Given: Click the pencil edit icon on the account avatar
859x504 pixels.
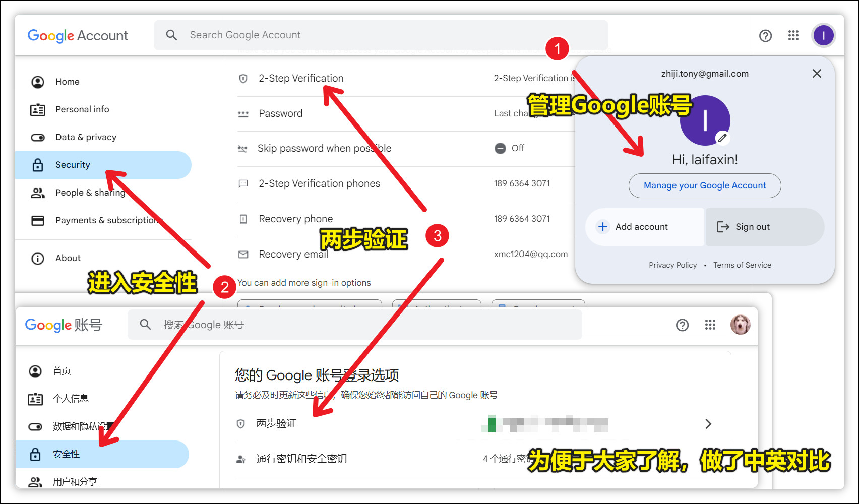Looking at the screenshot, I should pos(722,138).
